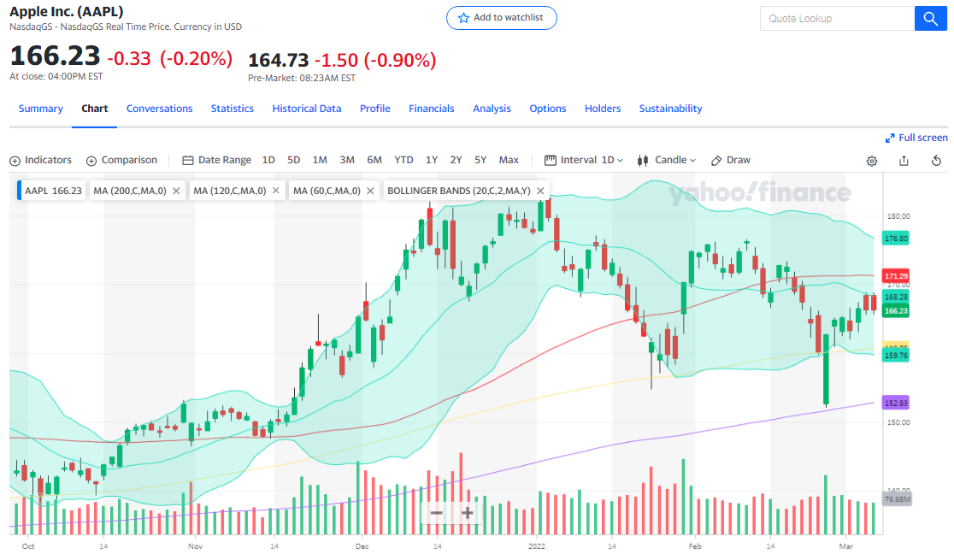954x560 pixels.
Task: Zoom in chart with plus button
Action: pos(467,512)
